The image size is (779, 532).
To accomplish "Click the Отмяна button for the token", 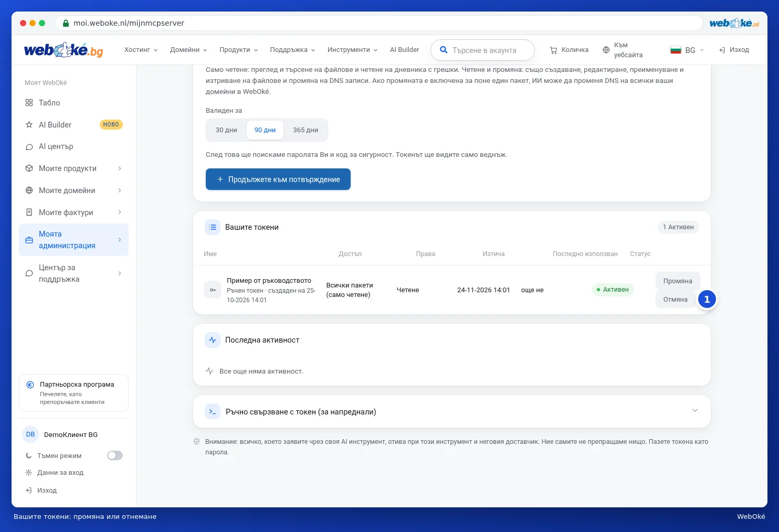I will click(x=675, y=300).
